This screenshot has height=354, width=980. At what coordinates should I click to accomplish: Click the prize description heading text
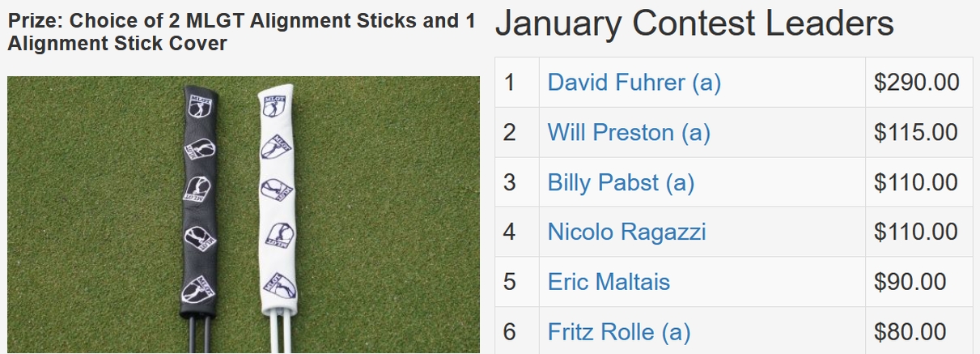[241, 32]
